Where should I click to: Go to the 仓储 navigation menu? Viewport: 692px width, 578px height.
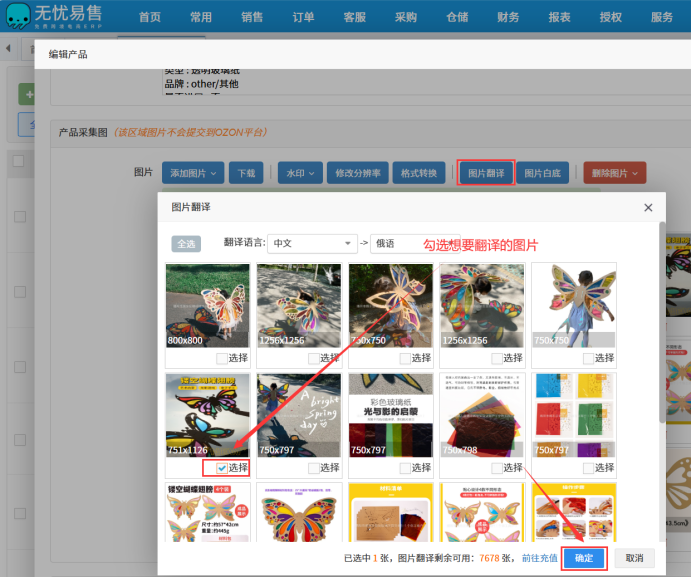click(457, 17)
